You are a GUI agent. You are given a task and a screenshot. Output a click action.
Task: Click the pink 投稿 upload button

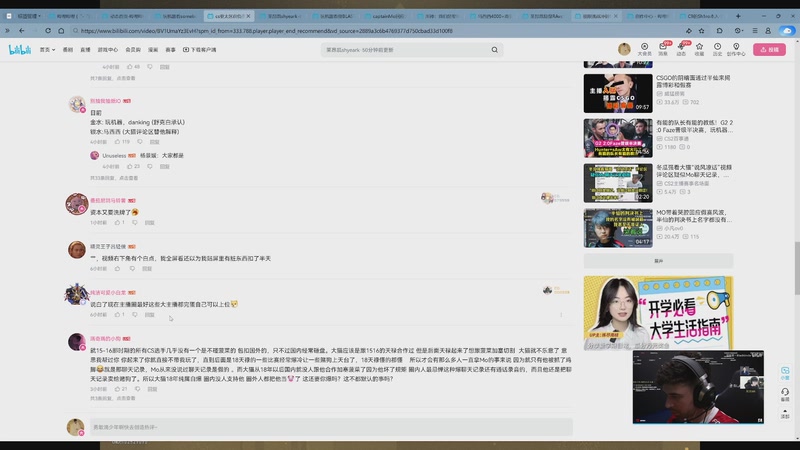(769, 49)
